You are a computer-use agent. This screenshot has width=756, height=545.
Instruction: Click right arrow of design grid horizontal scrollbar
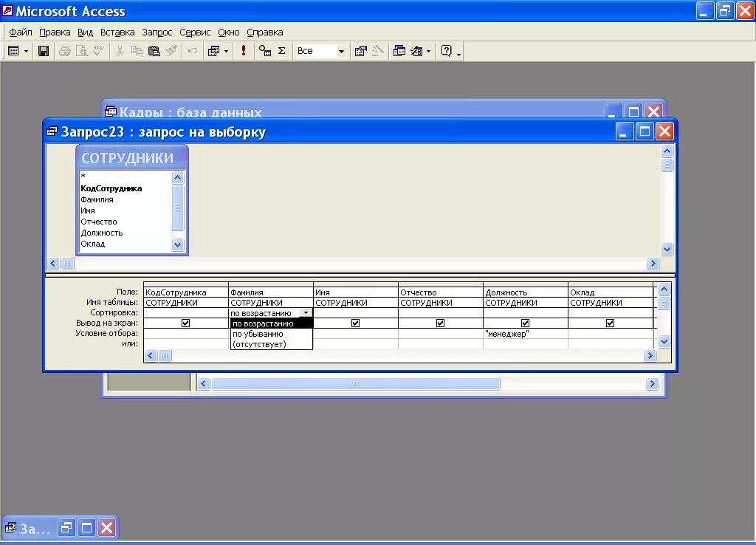coord(650,356)
